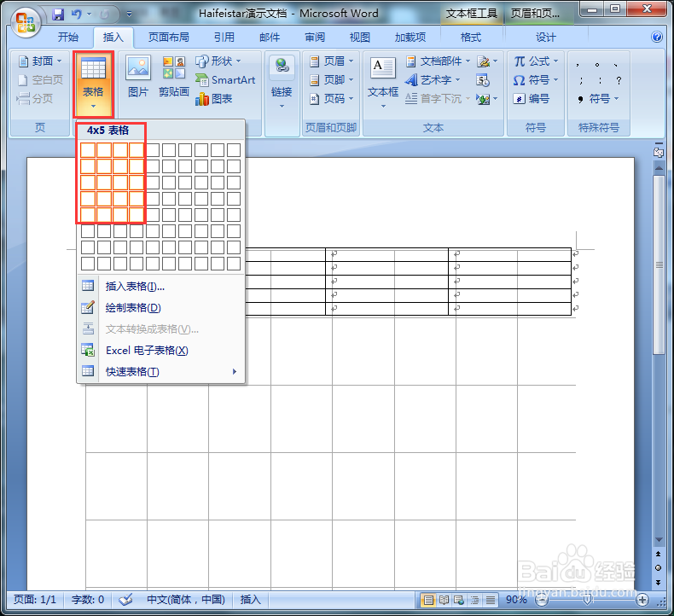674x616 pixels.
Task: Insert the comma special symbol
Action: [x=578, y=65]
